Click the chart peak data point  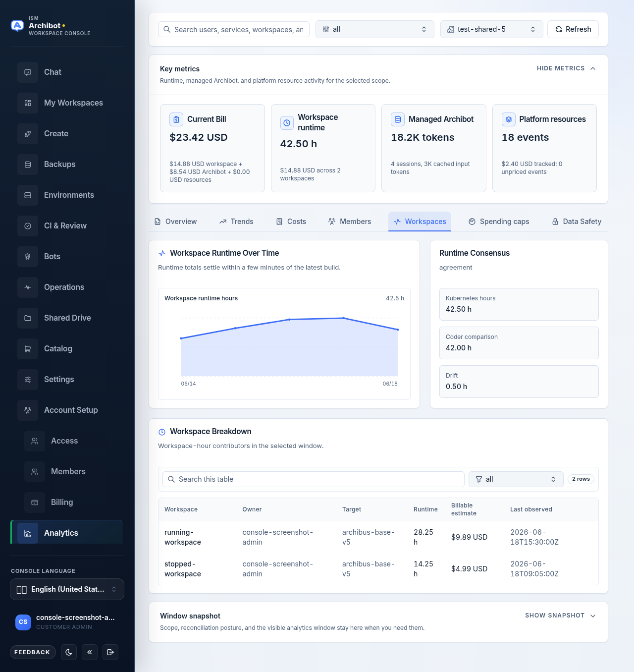(344, 318)
